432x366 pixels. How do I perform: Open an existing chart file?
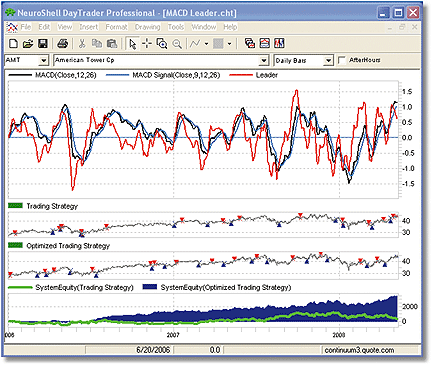(x=28, y=44)
